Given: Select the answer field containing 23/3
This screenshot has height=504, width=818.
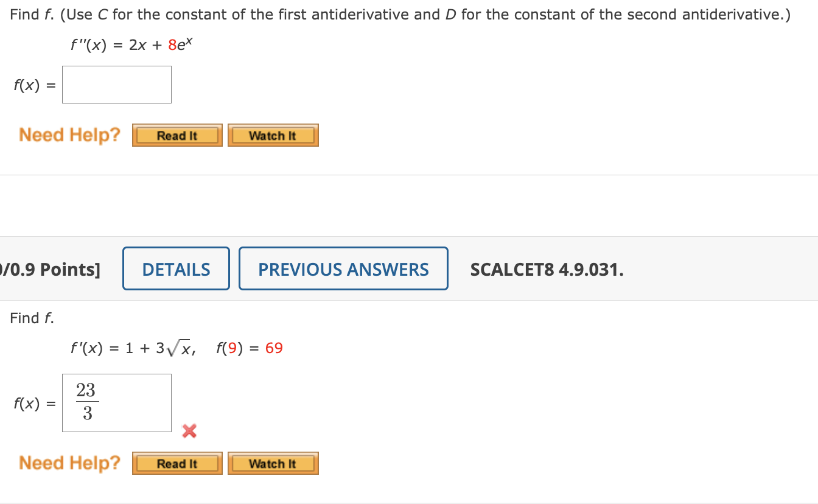Looking at the screenshot, I should pyautogui.click(x=116, y=402).
